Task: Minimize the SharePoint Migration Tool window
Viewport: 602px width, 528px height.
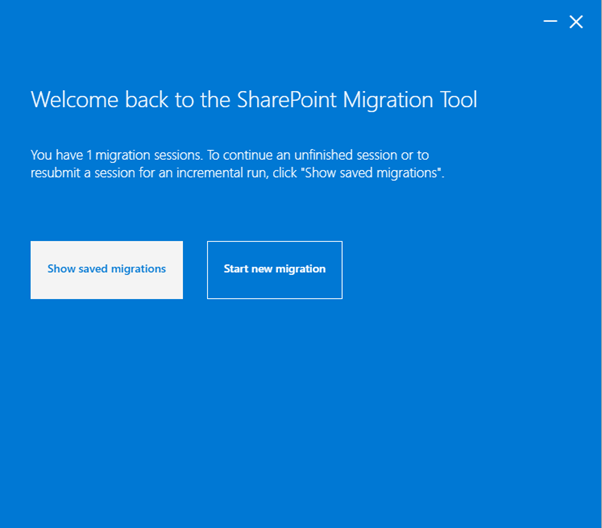Action: pyautogui.click(x=551, y=21)
